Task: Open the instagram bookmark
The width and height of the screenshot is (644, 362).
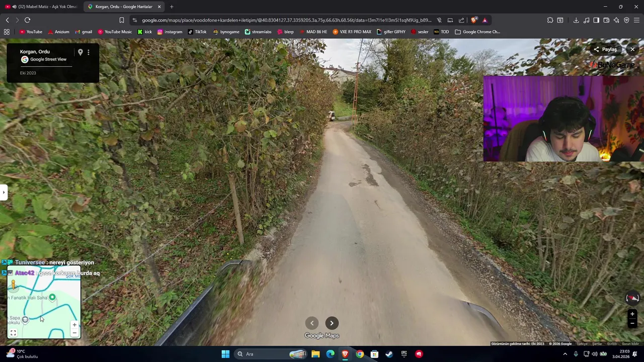Action: click(x=170, y=32)
